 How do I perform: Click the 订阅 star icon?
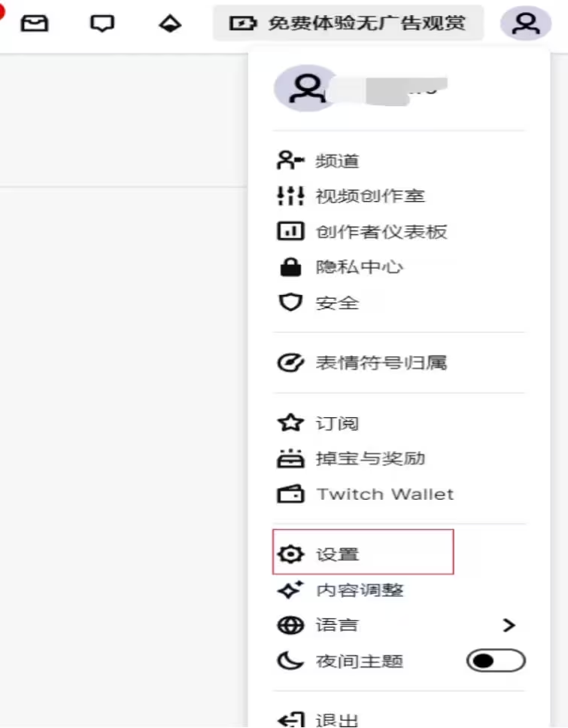pyautogui.click(x=290, y=423)
